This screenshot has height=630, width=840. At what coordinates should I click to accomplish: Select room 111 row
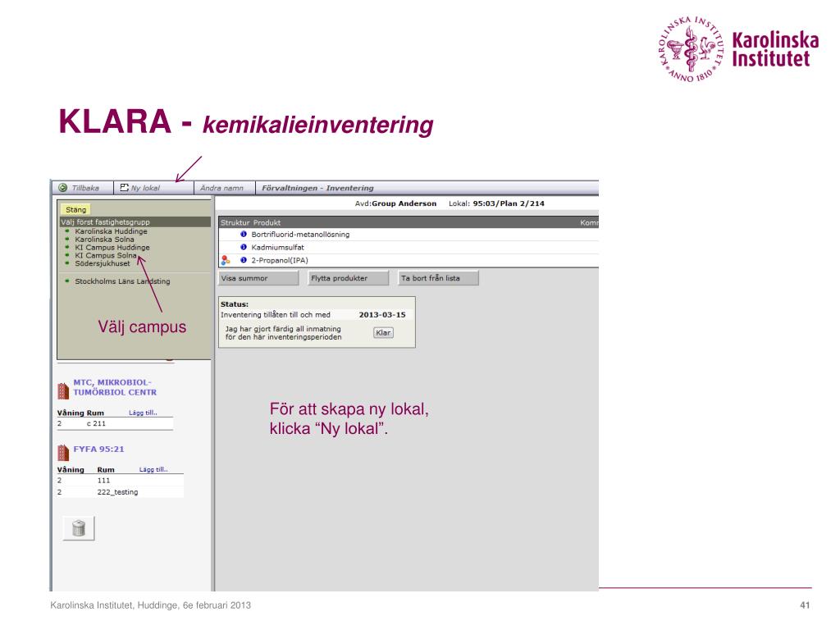pos(120,481)
